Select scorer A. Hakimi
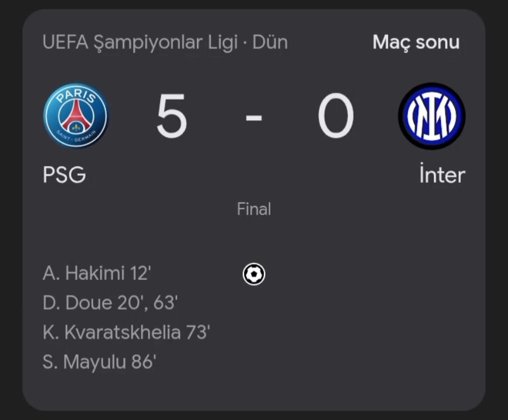Image resolution: width=508 pixels, height=420 pixels. click(x=83, y=274)
